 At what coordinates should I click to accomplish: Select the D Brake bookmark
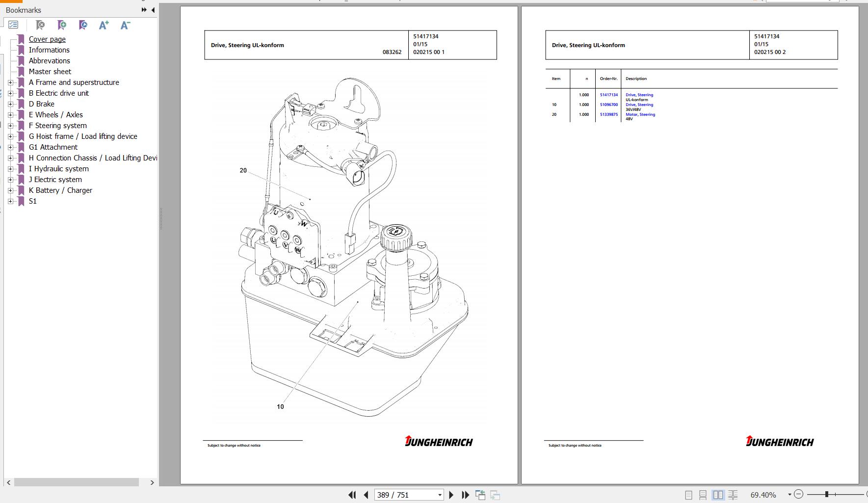pyautogui.click(x=41, y=104)
